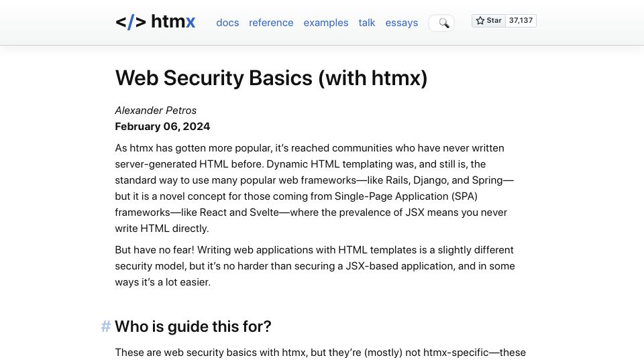
Task: Click the line starting 'These are web security basics'
Action: point(321,353)
